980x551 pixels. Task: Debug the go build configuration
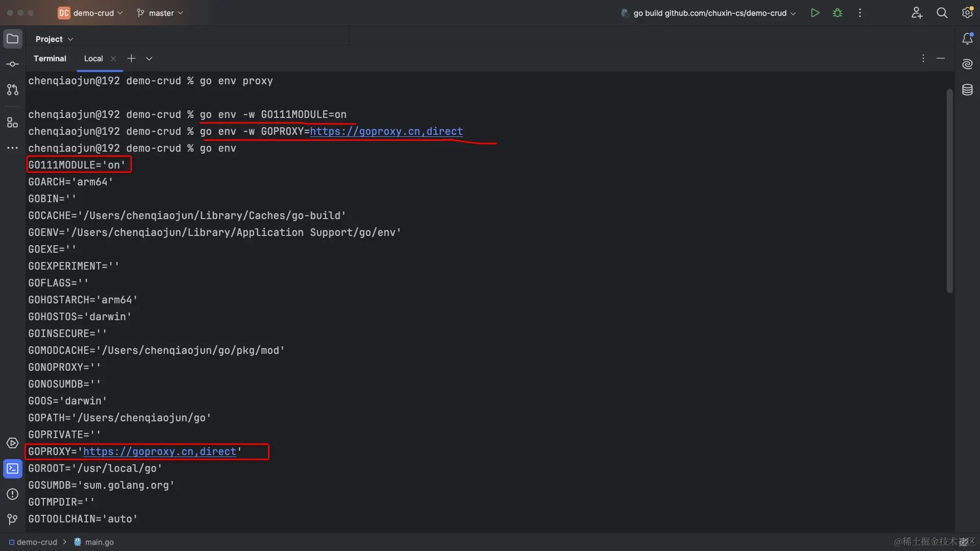pyautogui.click(x=838, y=13)
